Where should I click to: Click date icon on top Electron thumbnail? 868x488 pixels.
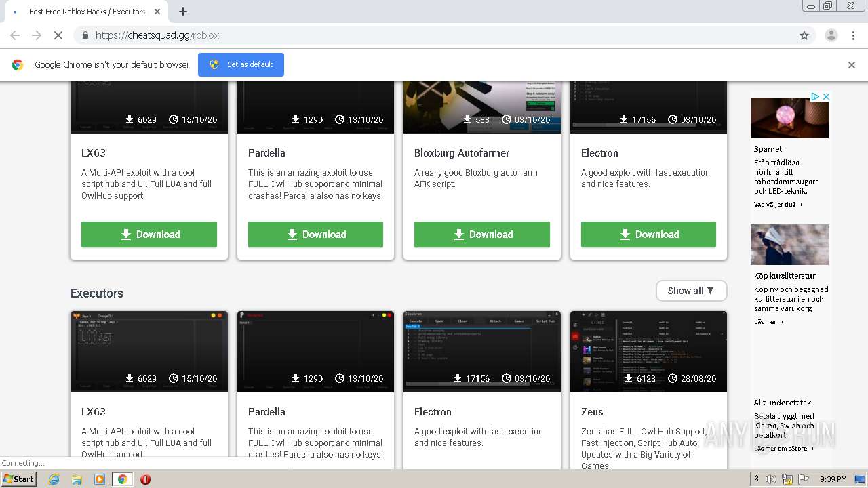coord(673,119)
